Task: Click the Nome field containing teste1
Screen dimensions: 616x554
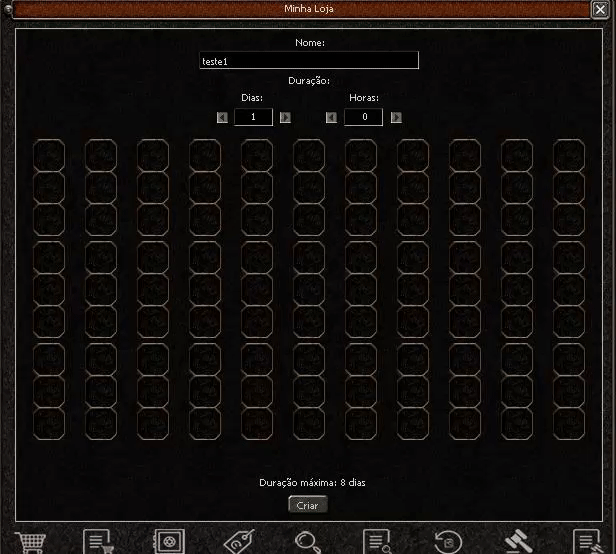Action: (x=309, y=61)
